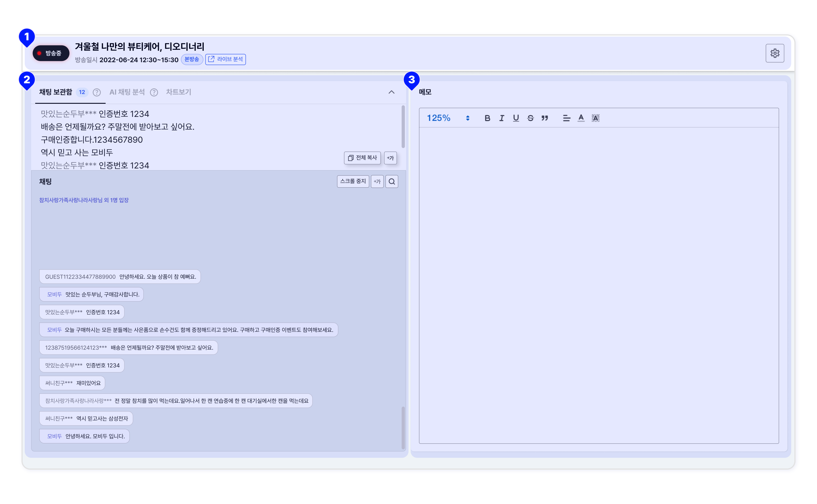Select 모비두 message 안녕하세요. 모비두 입니다.
The image size is (817, 504).
point(84,436)
